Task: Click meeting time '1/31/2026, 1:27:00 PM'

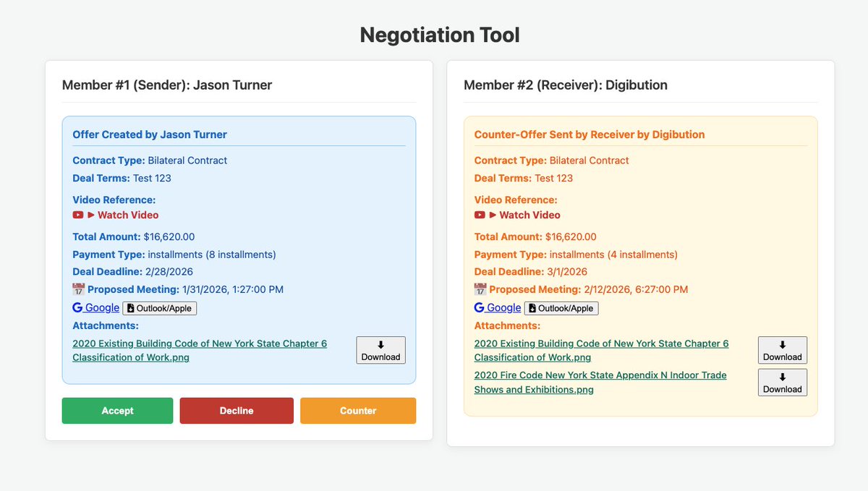Action: 233,289
